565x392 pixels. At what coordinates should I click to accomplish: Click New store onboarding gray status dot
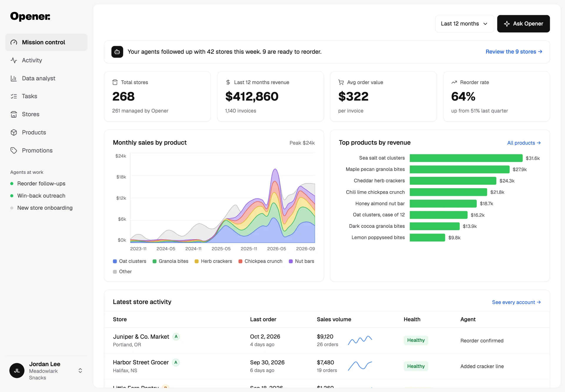(x=12, y=208)
